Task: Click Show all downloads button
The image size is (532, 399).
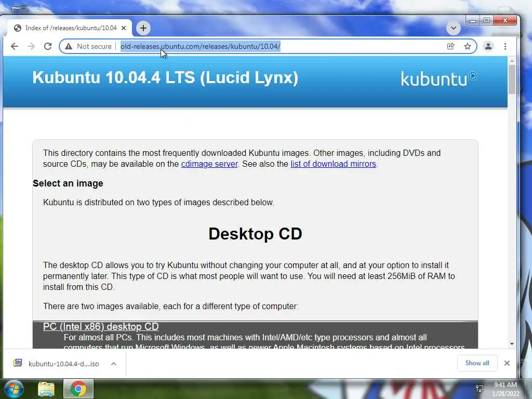Action: tap(477, 363)
